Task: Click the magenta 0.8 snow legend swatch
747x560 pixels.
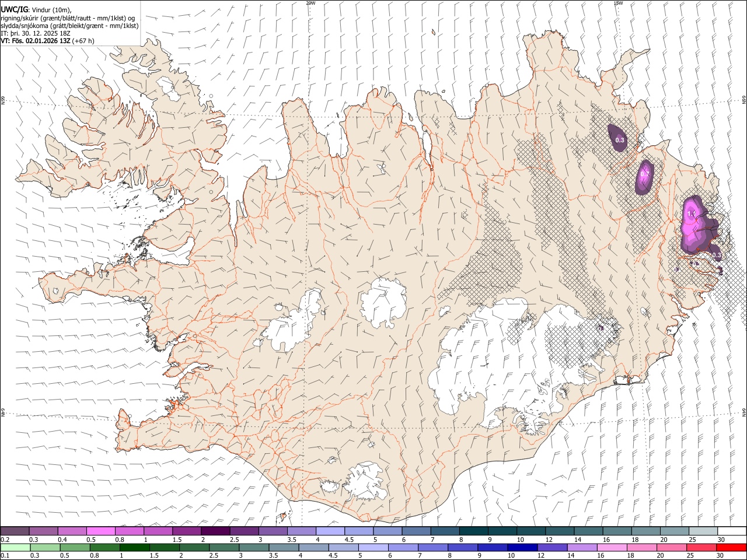Action: coord(130,531)
